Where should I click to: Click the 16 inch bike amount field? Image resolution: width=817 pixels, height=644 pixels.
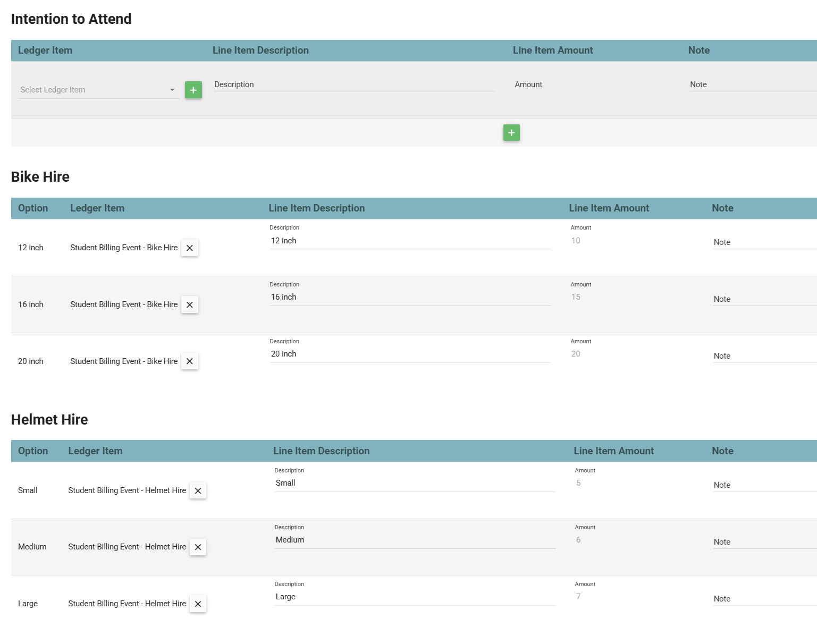(633, 297)
